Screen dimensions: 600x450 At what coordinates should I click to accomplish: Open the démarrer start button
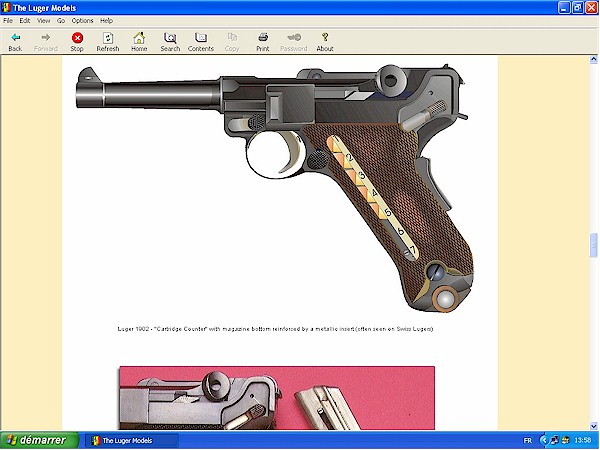tap(40, 440)
